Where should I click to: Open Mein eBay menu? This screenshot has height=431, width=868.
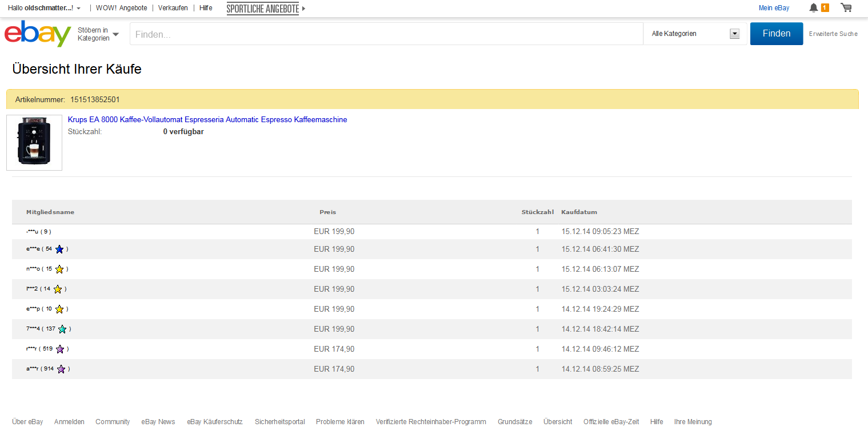tap(774, 8)
